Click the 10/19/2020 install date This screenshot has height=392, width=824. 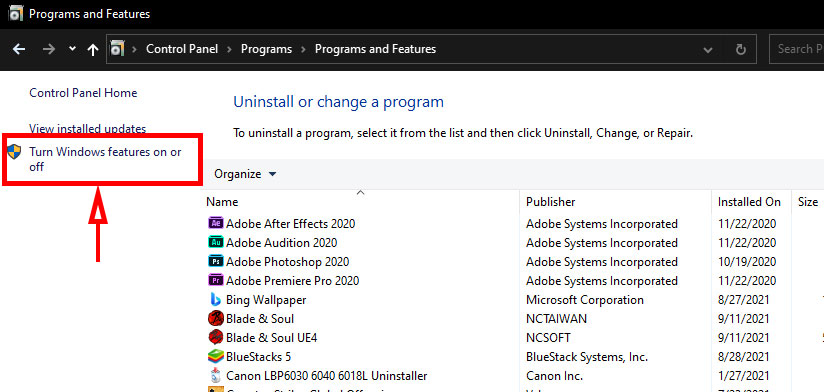click(747, 262)
